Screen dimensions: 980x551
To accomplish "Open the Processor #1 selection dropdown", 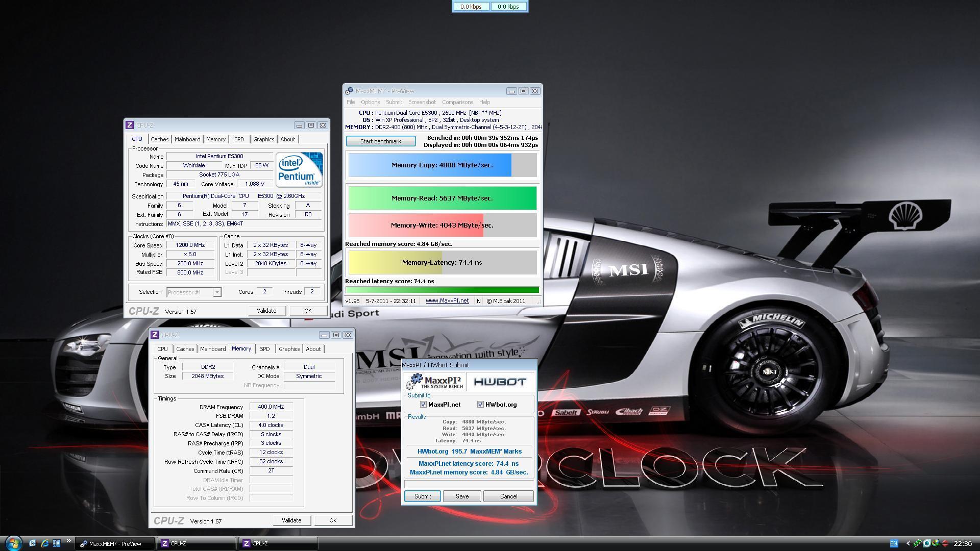I will pyautogui.click(x=194, y=292).
